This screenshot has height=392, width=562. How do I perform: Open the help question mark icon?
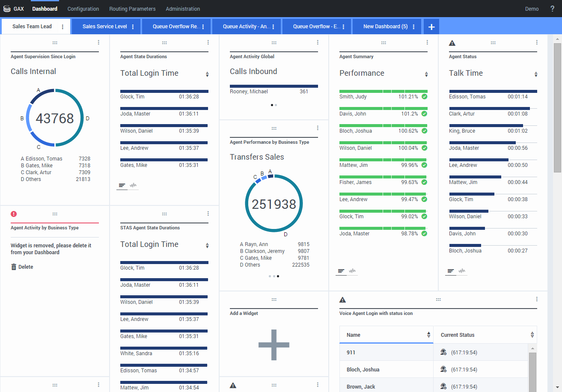(x=552, y=9)
